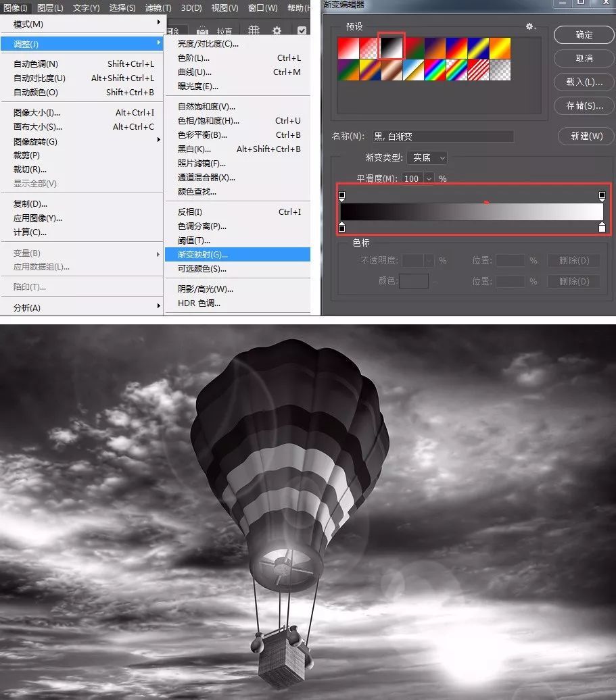Select 反相(I) menu item
616x700 pixels.
[237, 211]
